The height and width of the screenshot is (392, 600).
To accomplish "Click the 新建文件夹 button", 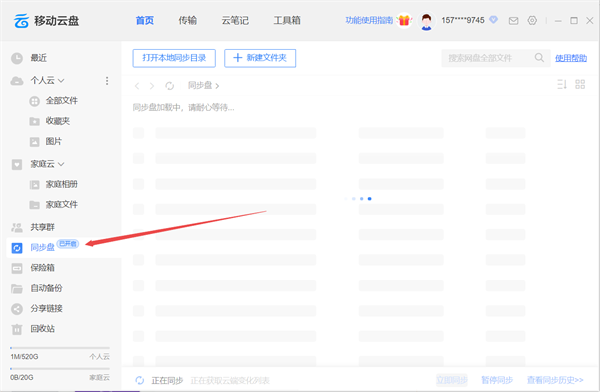I will pyautogui.click(x=260, y=58).
